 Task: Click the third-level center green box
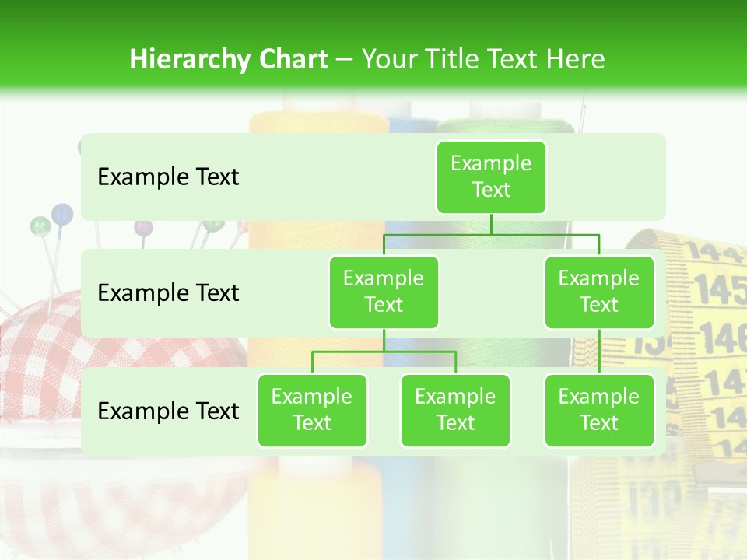click(x=455, y=410)
